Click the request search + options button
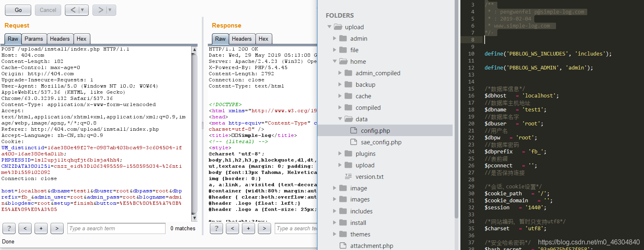This screenshot has width=644, height=250. [x=41, y=228]
